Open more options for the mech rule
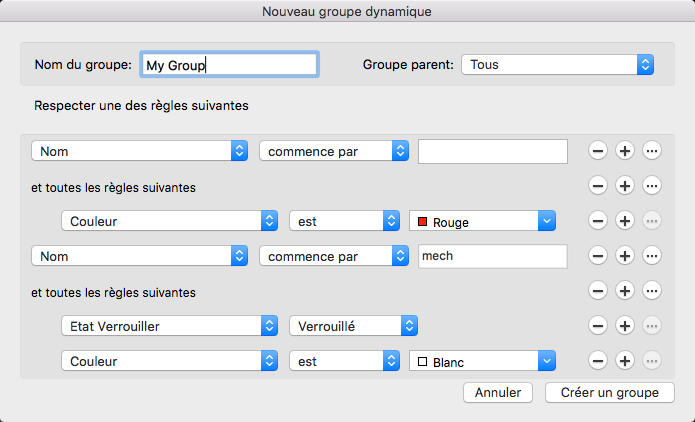 [x=652, y=256]
